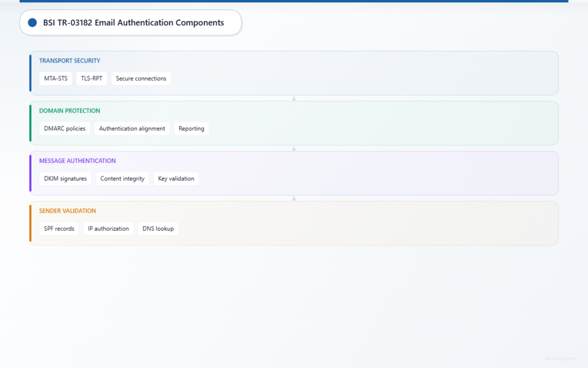Viewport: 588px width, 368px height.
Task: Select the TRANSPORT SECURITY heading
Action: tap(69, 60)
